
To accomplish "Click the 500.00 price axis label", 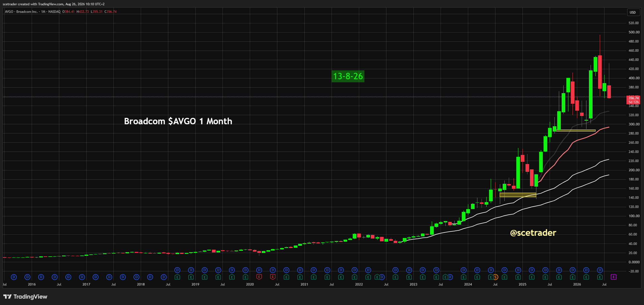I will [x=634, y=32].
